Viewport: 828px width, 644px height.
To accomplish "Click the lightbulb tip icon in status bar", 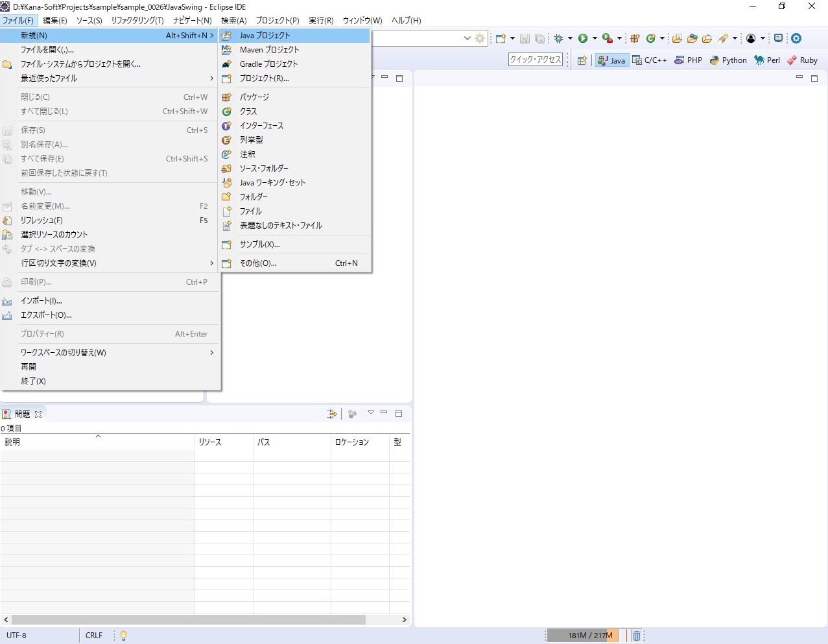I will pos(123,636).
